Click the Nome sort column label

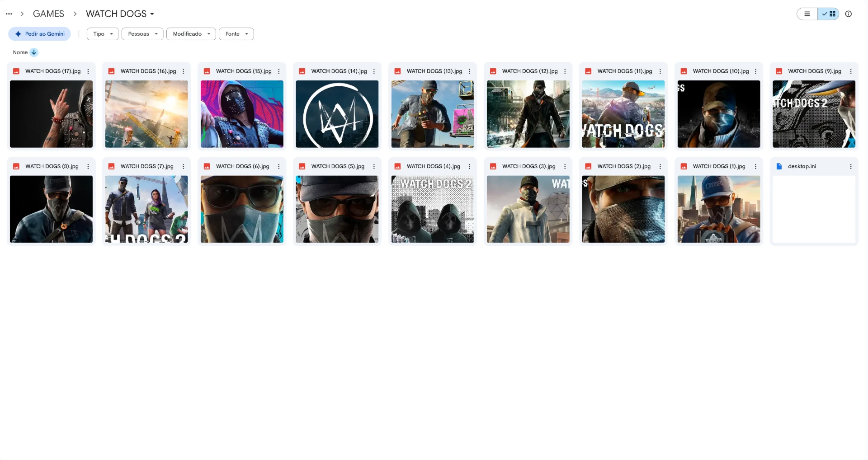[20, 52]
